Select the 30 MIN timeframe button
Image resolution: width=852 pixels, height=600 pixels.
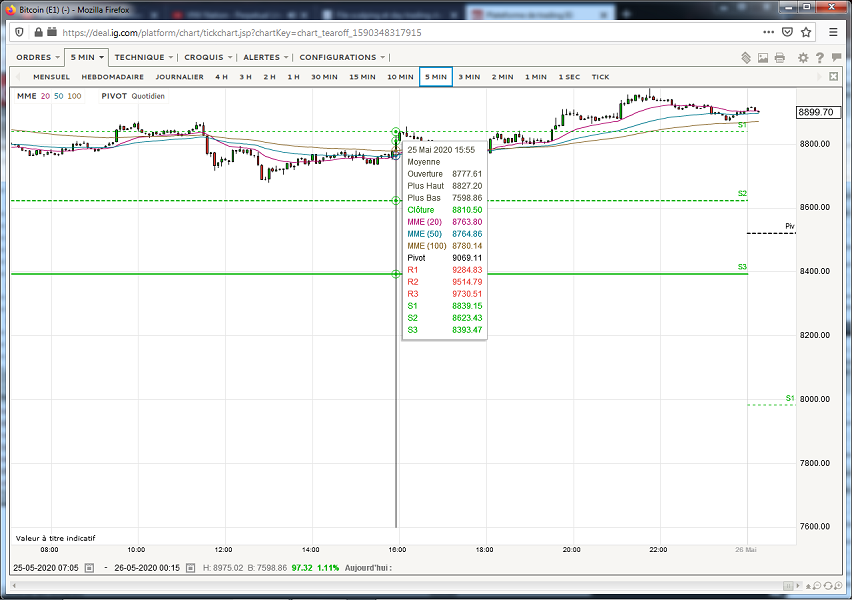324,77
